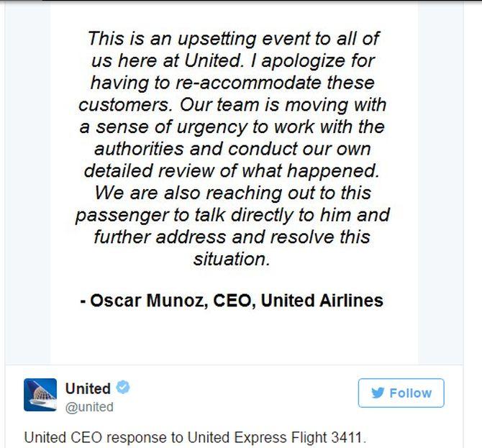Click the line 'detailed review of what happened.'
The width and height of the screenshot is (482, 448).
(x=232, y=170)
